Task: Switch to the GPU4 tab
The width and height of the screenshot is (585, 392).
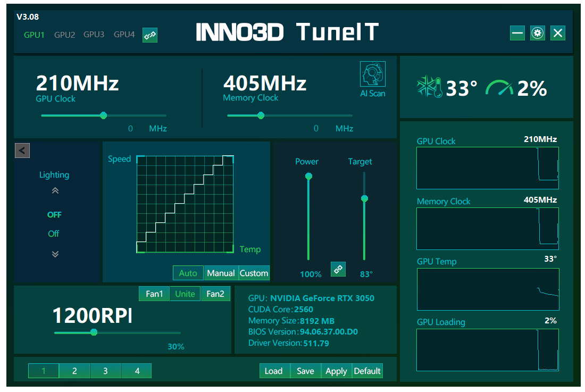Action: pos(124,35)
